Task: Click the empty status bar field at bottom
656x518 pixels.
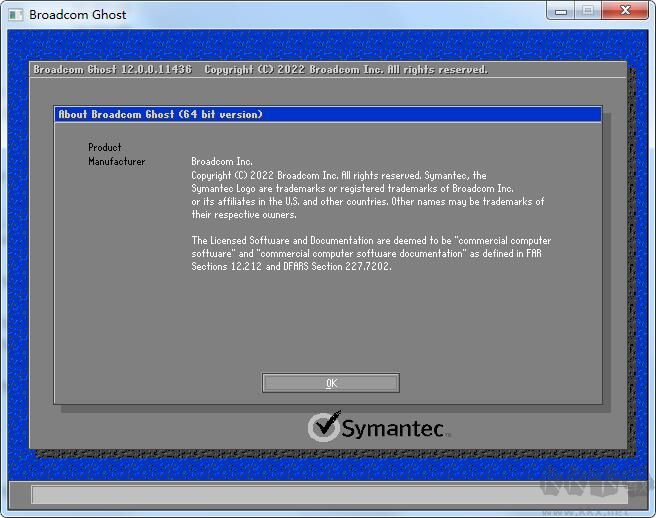Action: click(329, 495)
